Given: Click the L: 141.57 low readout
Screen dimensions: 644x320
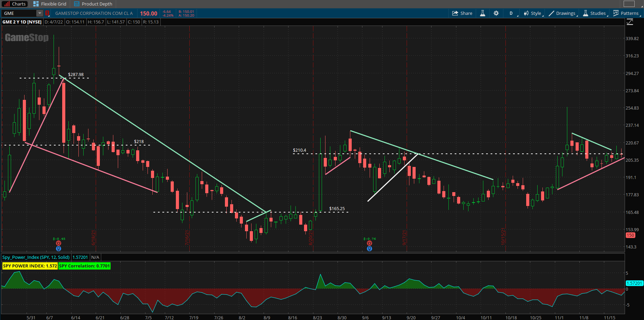Looking at the screenshot, I should [116, 22].
